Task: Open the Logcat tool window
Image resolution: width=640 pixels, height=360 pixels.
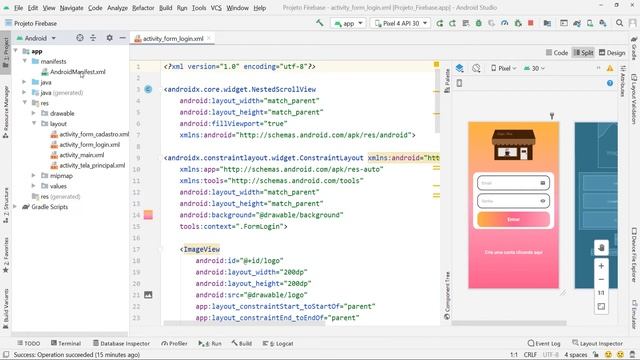Action: click(x=278, y=343)
